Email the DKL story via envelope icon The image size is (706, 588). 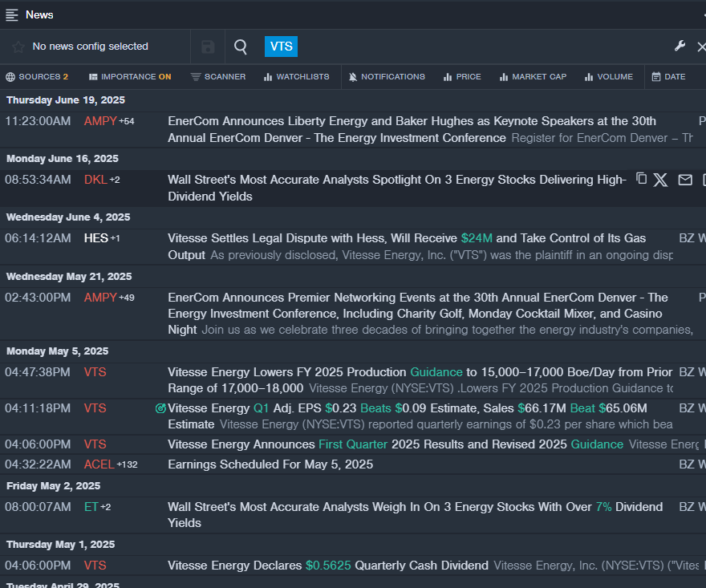coord(685,180)
